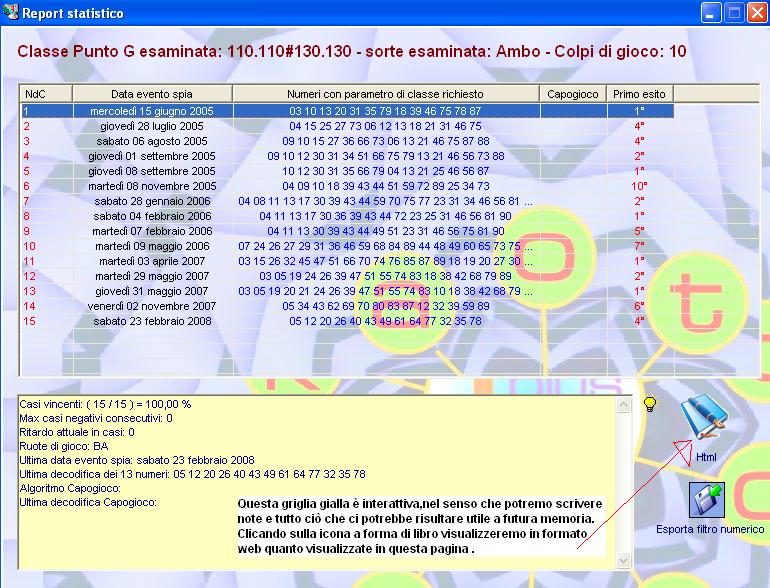Click the yellow lightbulb hint icon
Viewport: 770px width, 588px height.
click(x=650, y=404)
